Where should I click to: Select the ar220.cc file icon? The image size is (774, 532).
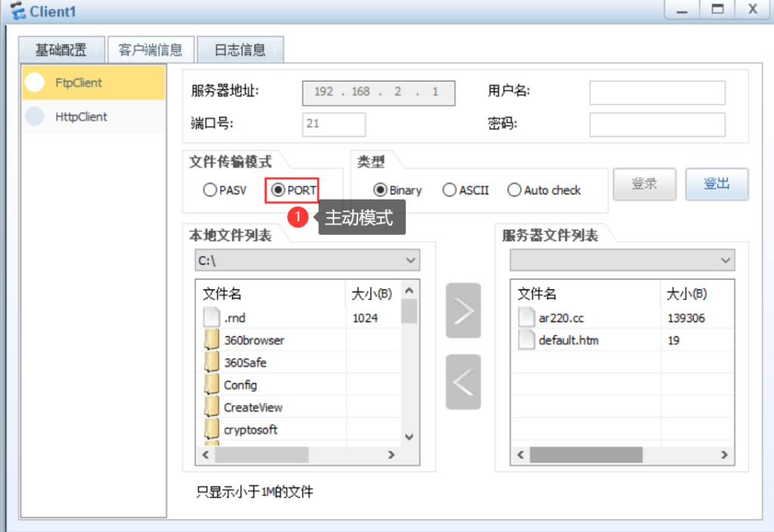click(527, 317)
